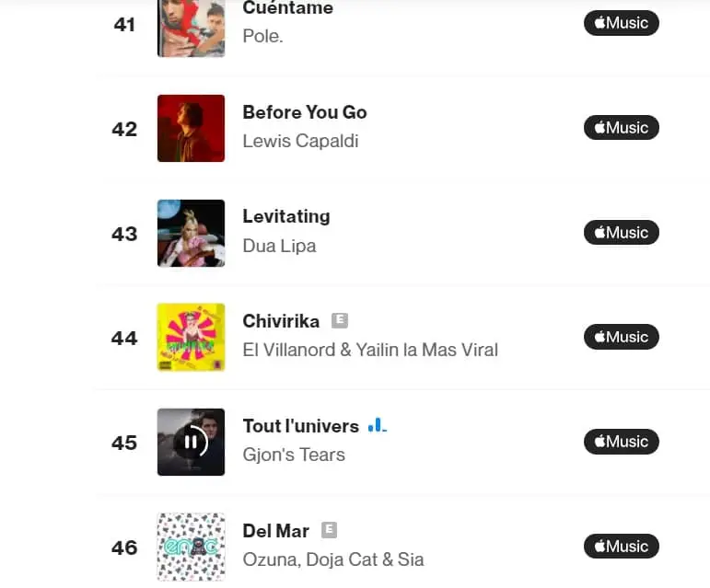Play the Levitating album artwork
This screenshot has height=588, width=710.
pos(191,233)
